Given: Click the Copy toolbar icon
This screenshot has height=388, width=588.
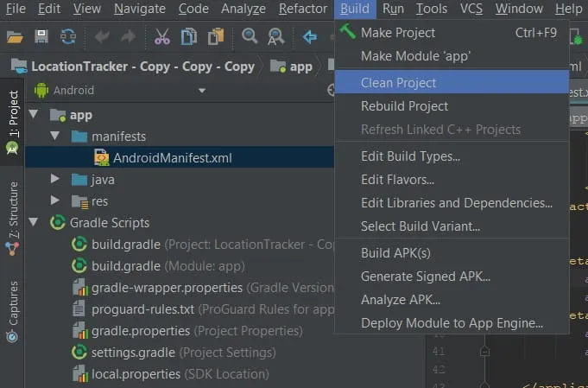Looking at the screenshot, I should click(x=188, y=36).
